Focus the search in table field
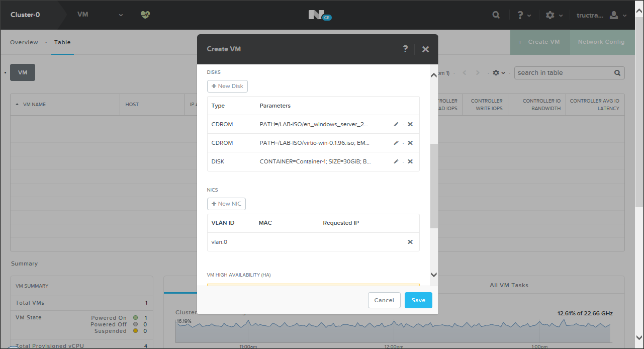This screenshot has height=349, width=644. point(563,73)
